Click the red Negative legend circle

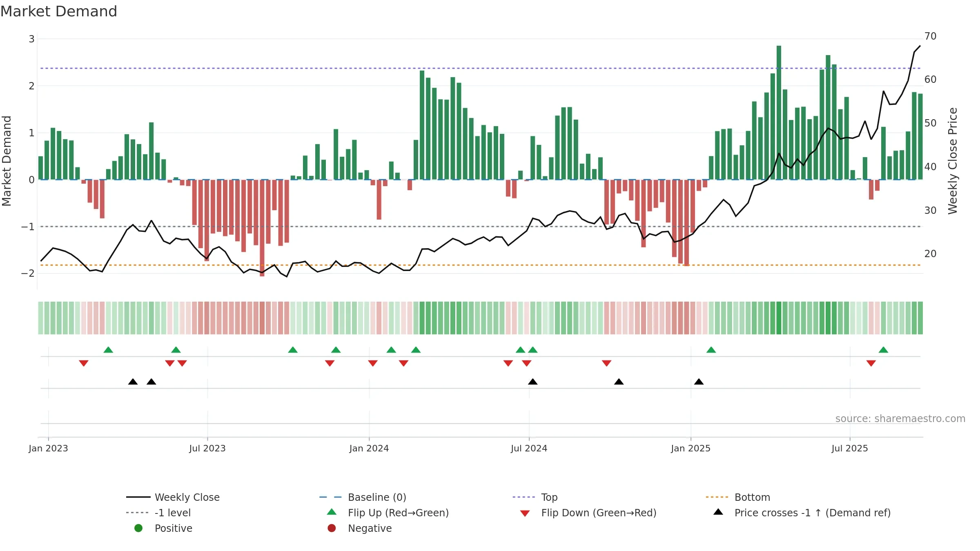332,528
